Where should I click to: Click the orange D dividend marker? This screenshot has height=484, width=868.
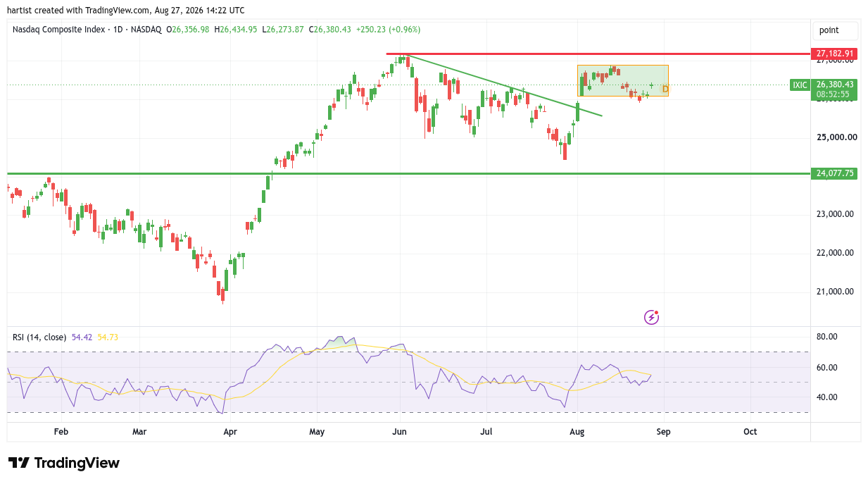click(665, 89)
